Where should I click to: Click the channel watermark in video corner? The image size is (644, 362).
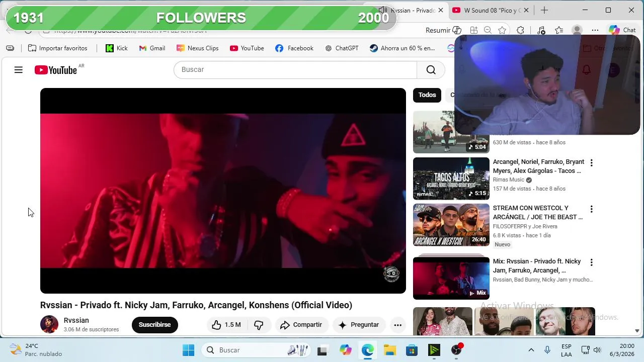coord(391,274)
